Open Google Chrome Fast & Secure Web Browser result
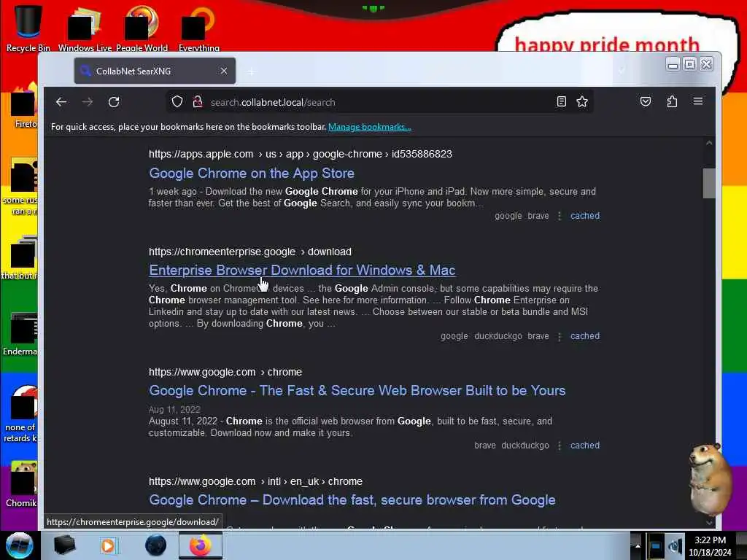 click(357, 391)
